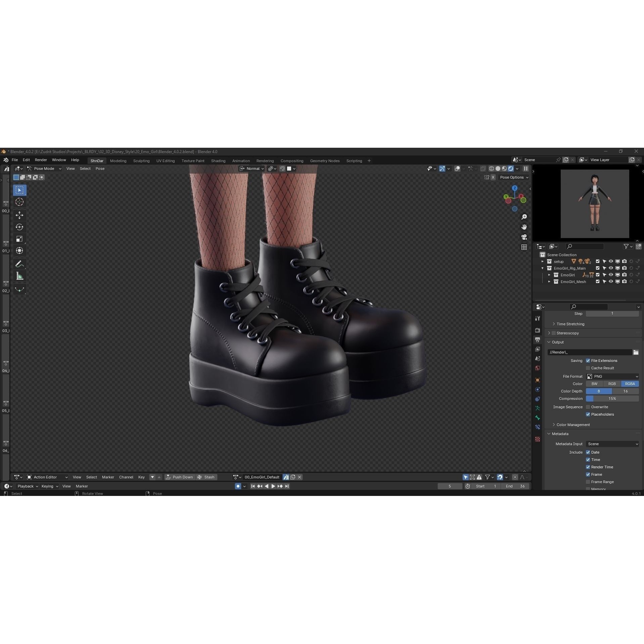Image resolution: width=644 pixels, height=644 pixels.
Task: Select the Move tool in the viewport toolbar
Action: point(19,215)
